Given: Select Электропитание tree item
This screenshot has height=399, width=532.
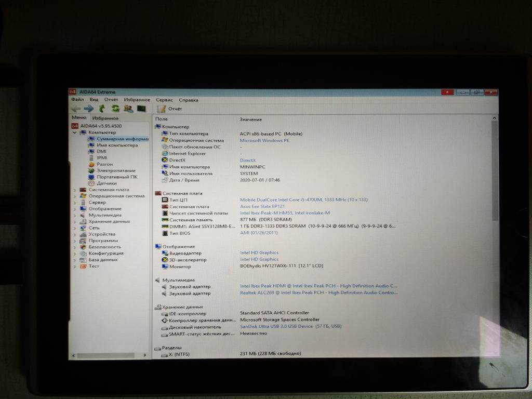Looking at the screenshot, I should pyautogui.click(x=116, y=170).
